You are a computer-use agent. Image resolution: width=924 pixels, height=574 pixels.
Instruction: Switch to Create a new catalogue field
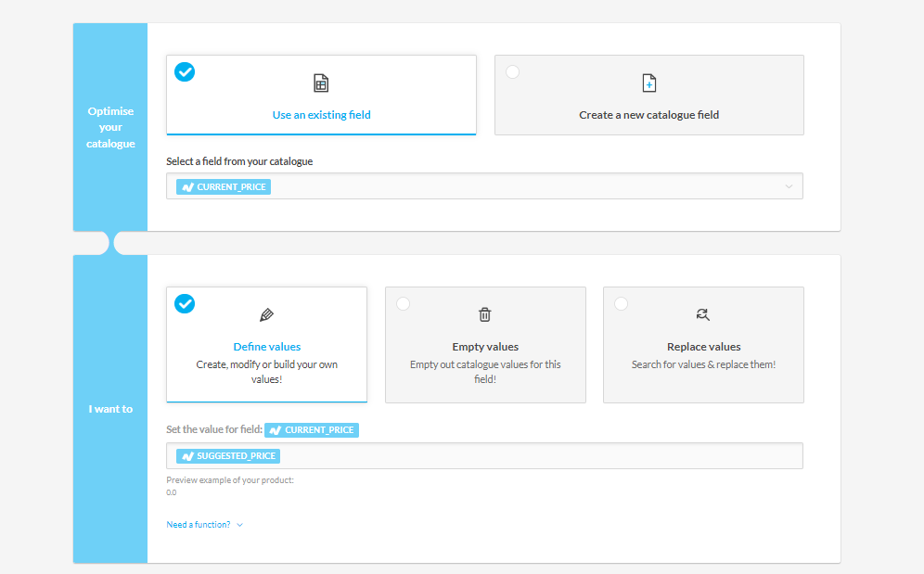pyautogui.click(x=648, y=115)
